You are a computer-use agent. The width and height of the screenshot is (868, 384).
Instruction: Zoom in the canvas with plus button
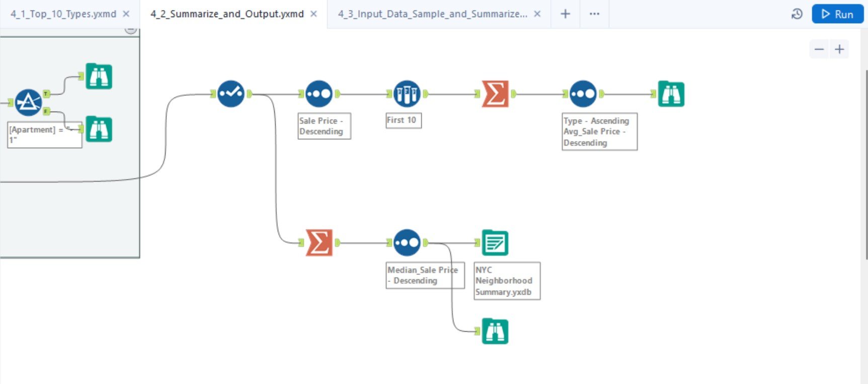(x=839, y=49)
